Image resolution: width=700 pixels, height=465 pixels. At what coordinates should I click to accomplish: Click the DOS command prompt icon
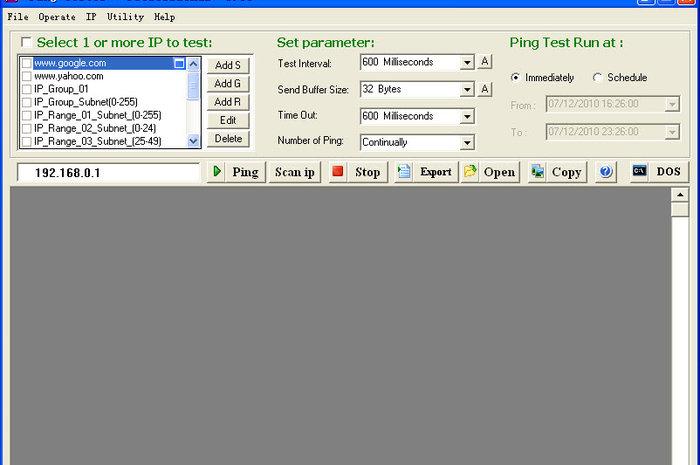coord(639,171)
